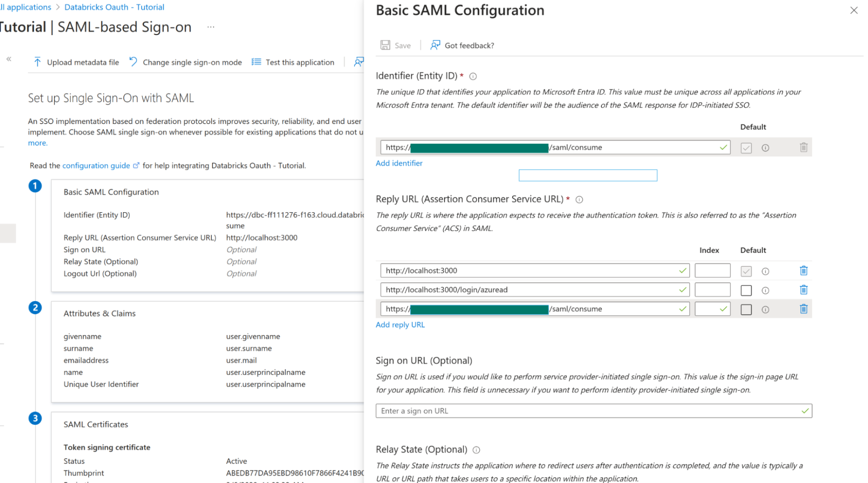Check Default box for saml/consume reply URL
This screenshot has height=483, width=868.
click(x=746, y=309)
